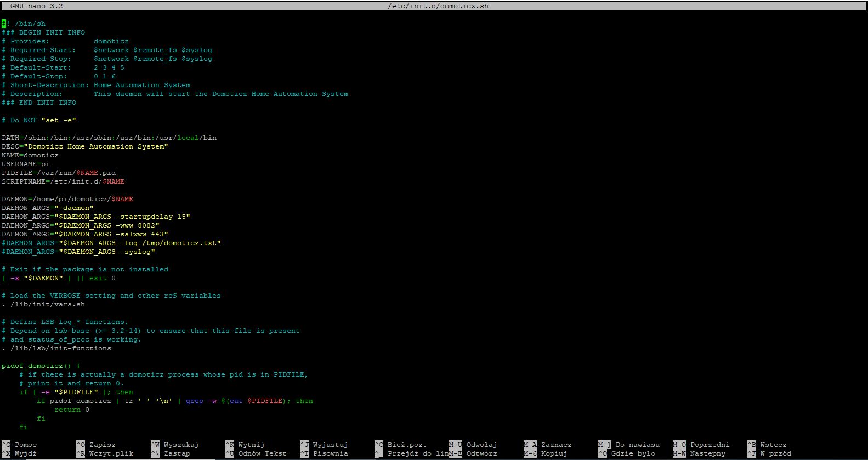The image size is (868, 460).
Task: Click the commented '-syslog' line
Action: [x=78, y=252]
